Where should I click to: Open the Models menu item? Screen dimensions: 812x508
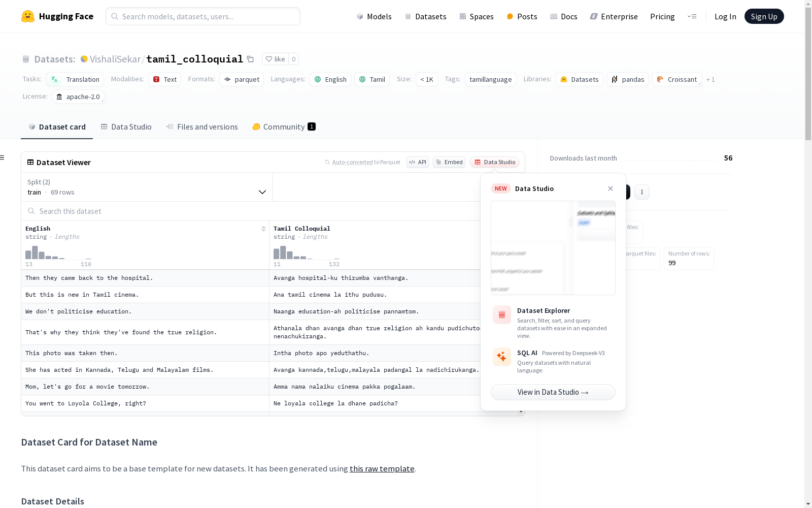(x=374, y=16)
